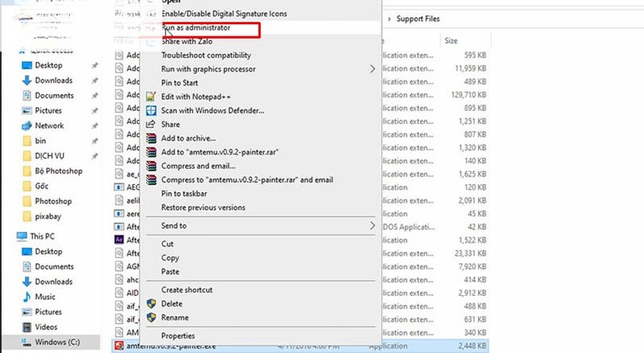
Task: Toggle pin next to bin folder
Action: 94,142
